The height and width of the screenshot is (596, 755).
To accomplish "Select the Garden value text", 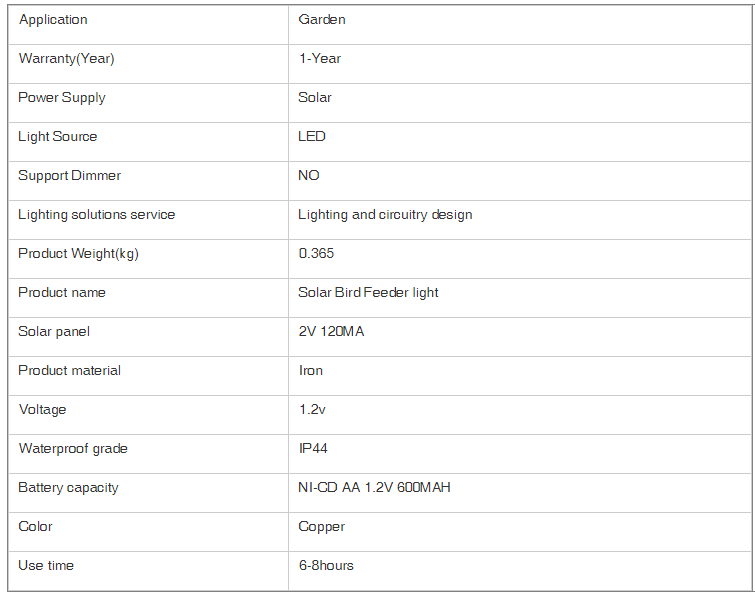I will (322, 20).
